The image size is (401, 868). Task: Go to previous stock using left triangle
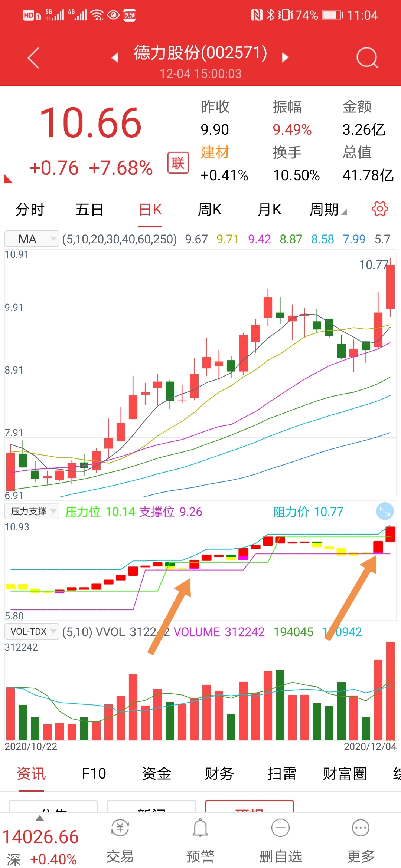115,57
